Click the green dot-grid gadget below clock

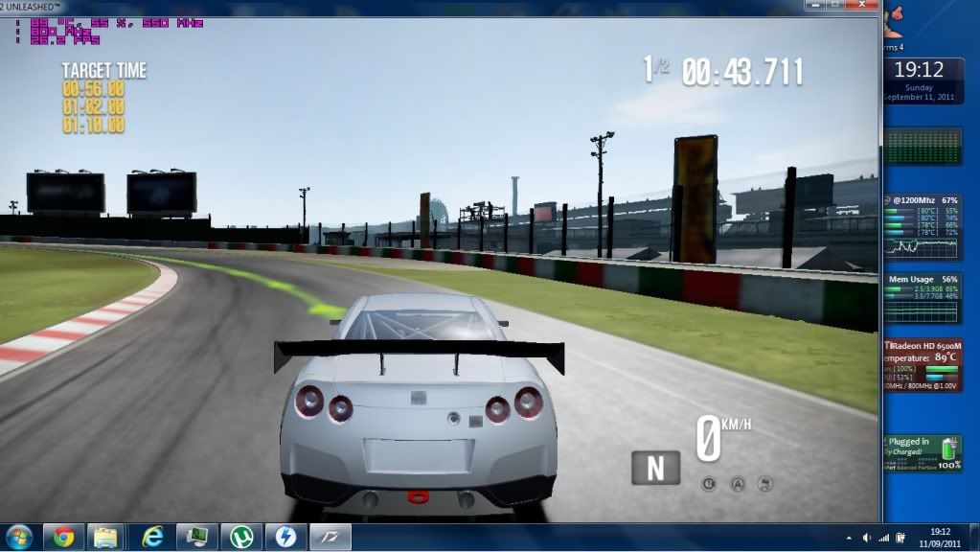coord(922,147)
